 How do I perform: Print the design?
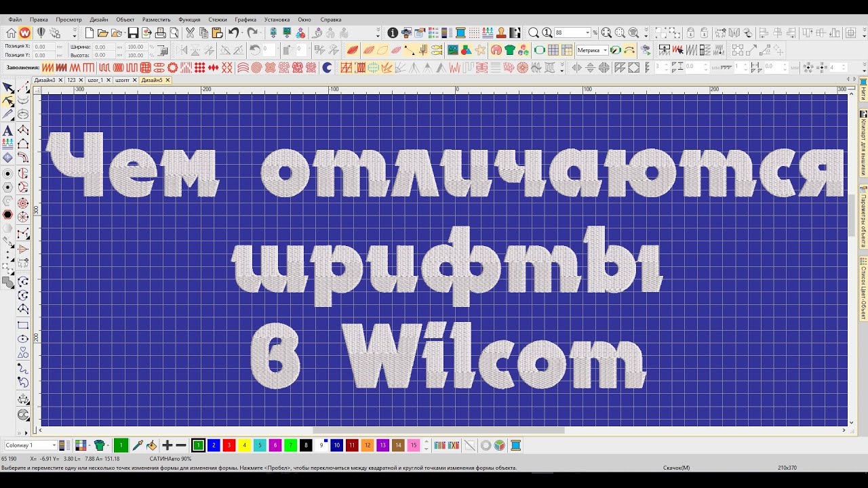coord(161,33)
